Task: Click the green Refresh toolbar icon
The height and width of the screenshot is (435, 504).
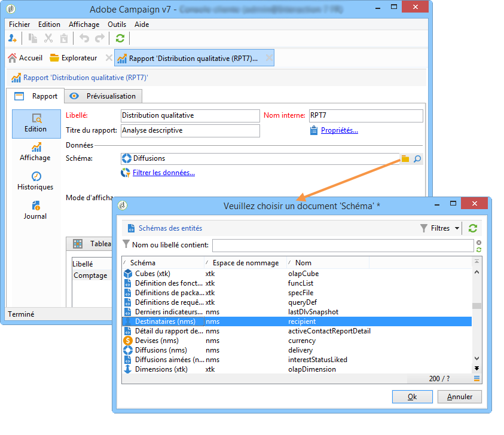Action: point(120,38)
